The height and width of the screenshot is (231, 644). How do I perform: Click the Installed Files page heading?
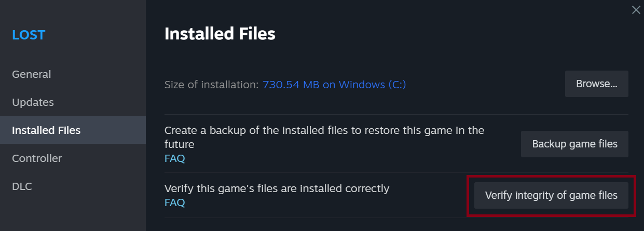point(220,34)
